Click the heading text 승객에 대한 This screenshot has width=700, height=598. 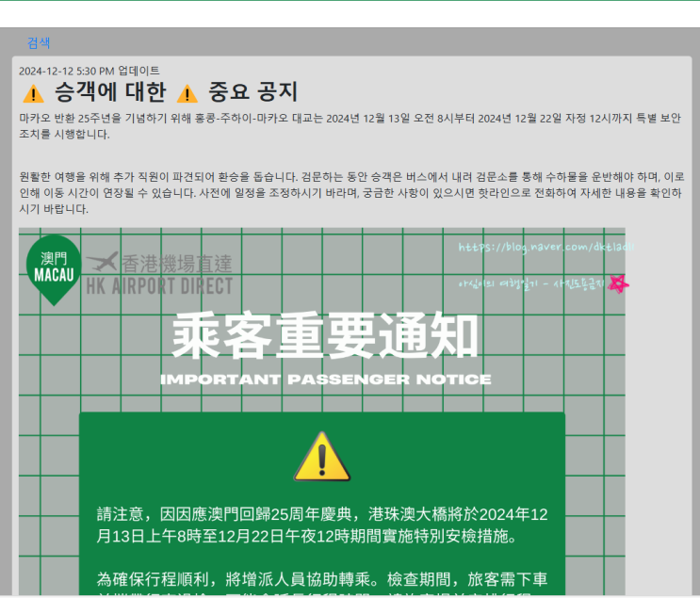pos(110,92)
